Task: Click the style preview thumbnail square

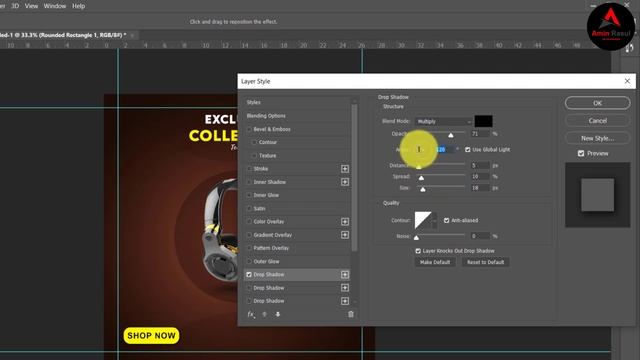Action: pos(598,195)
